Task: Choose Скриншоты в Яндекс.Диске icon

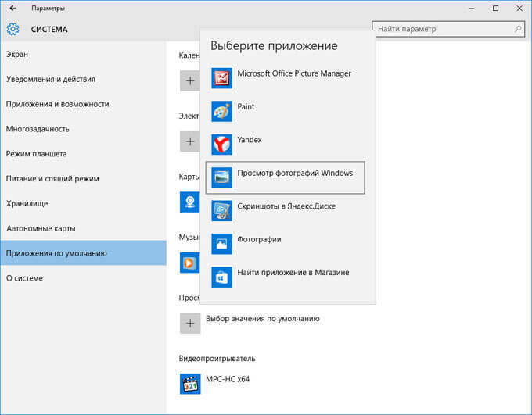Action: point(221,211)
